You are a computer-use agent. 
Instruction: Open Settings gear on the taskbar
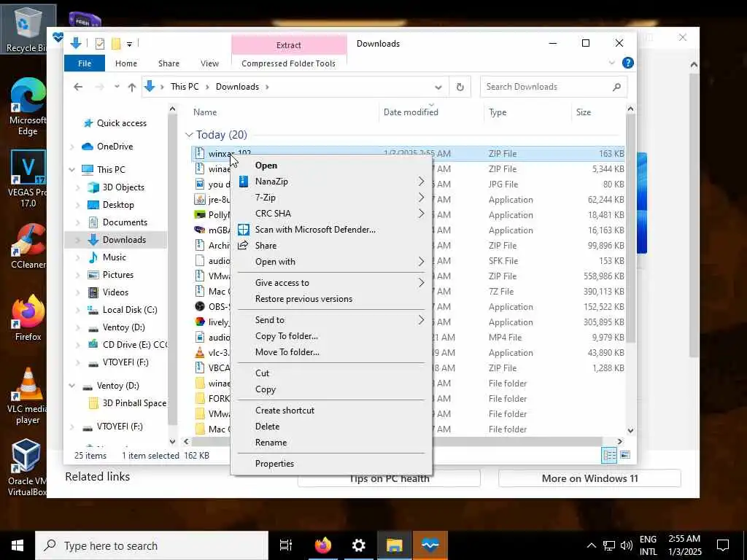tap(358, 545)
